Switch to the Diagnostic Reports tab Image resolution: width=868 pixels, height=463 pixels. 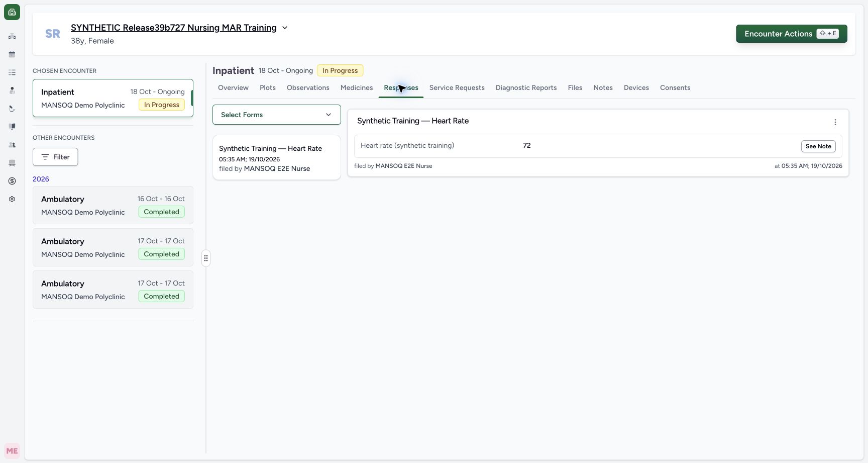pyautogui.click(x=526, y=87)
